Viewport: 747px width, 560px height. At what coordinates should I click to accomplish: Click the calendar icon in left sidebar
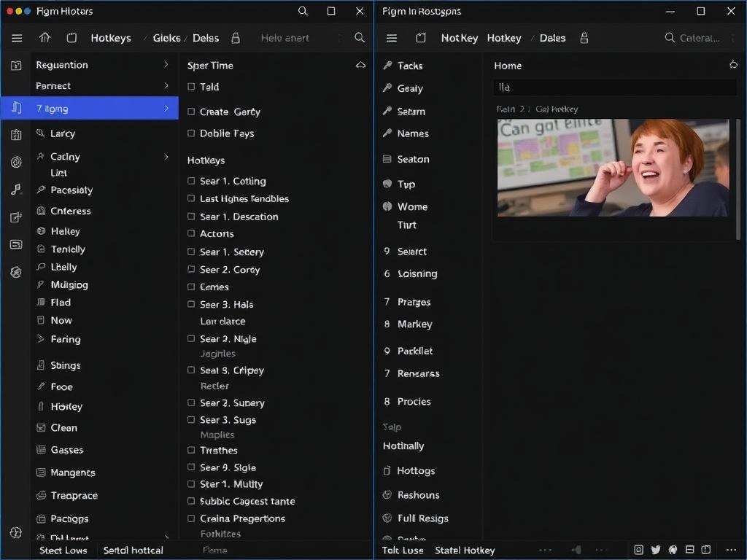(16, 135)
